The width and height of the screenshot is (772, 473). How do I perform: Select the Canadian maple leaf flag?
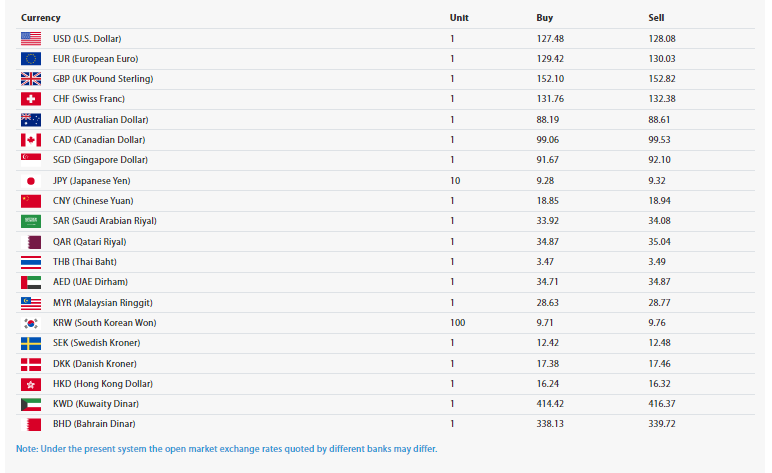[x=31, y=140]
